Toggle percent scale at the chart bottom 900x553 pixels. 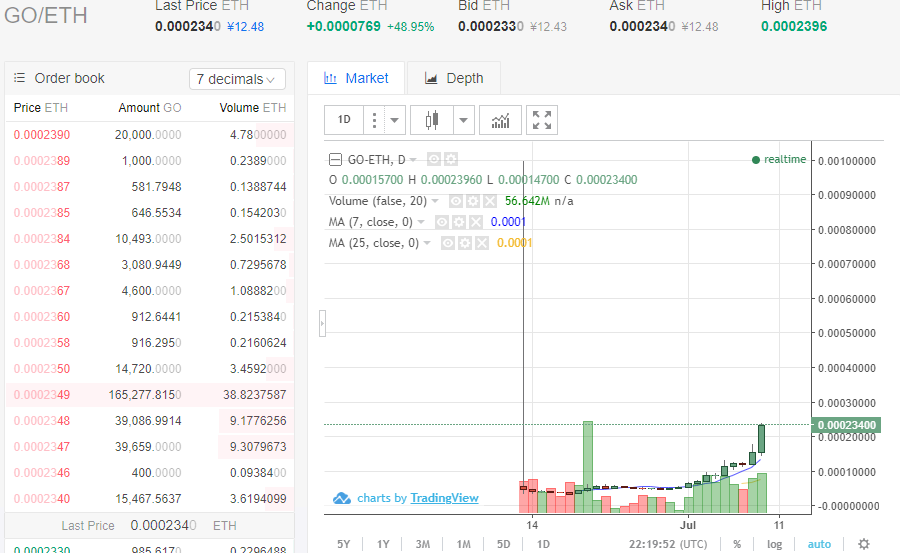pos(737,544)
